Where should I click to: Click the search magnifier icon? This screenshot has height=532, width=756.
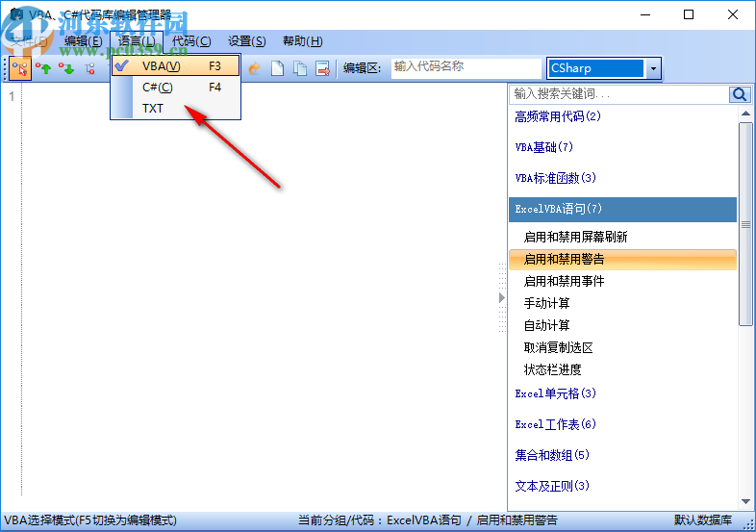click(739, 94)
